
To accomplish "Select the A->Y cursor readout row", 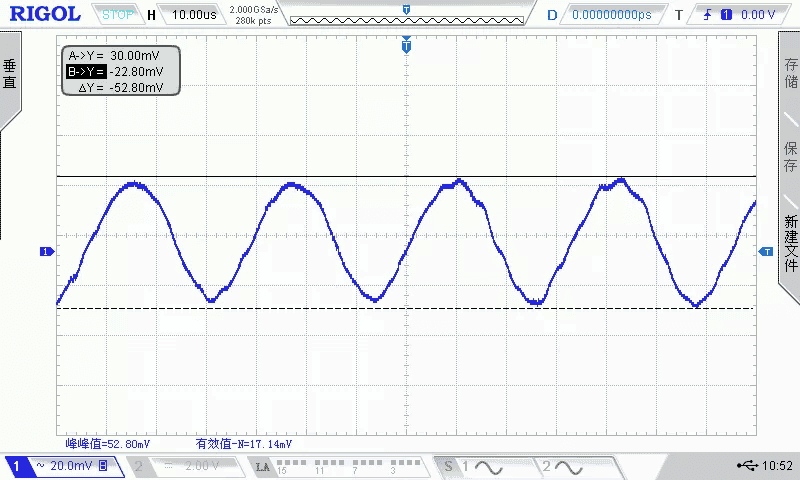I will (x=120, y=56).
